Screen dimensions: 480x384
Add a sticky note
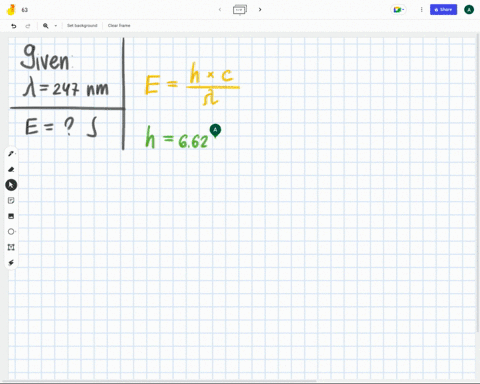(x=11, y=200)
